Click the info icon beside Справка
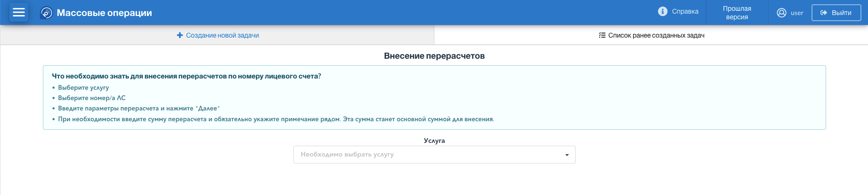 (x=662, y=11)
